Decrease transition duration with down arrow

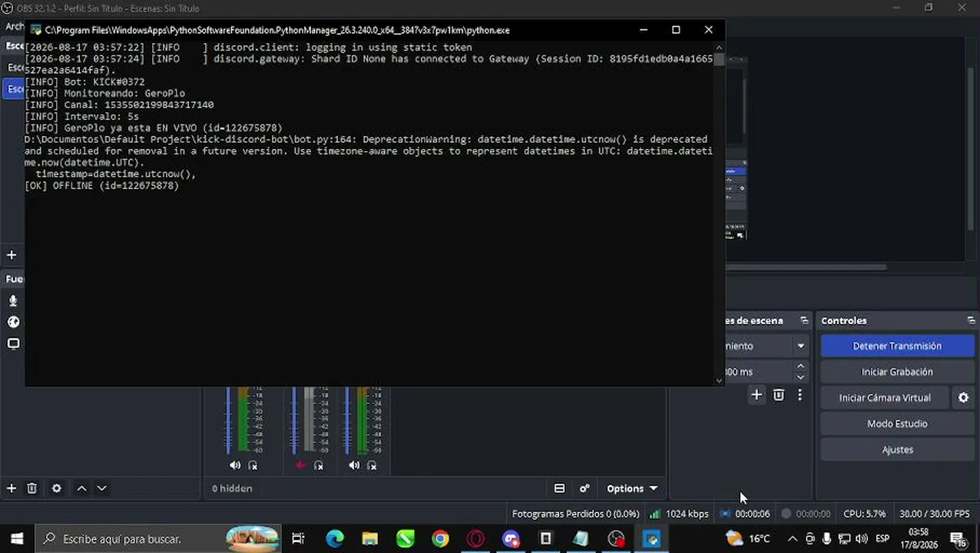pos(800,377)
